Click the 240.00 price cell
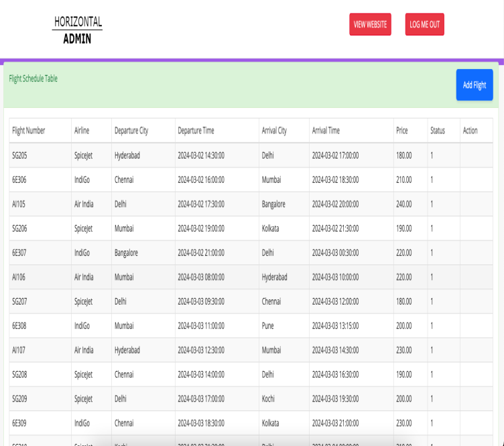This screenshot has width=504, height=446. tap(403, 204)
